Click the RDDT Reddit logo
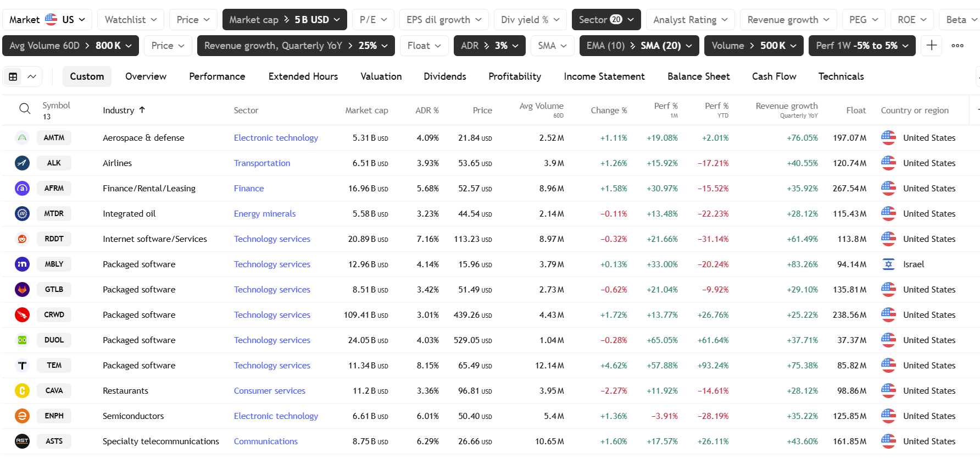 tap(22, 239)
